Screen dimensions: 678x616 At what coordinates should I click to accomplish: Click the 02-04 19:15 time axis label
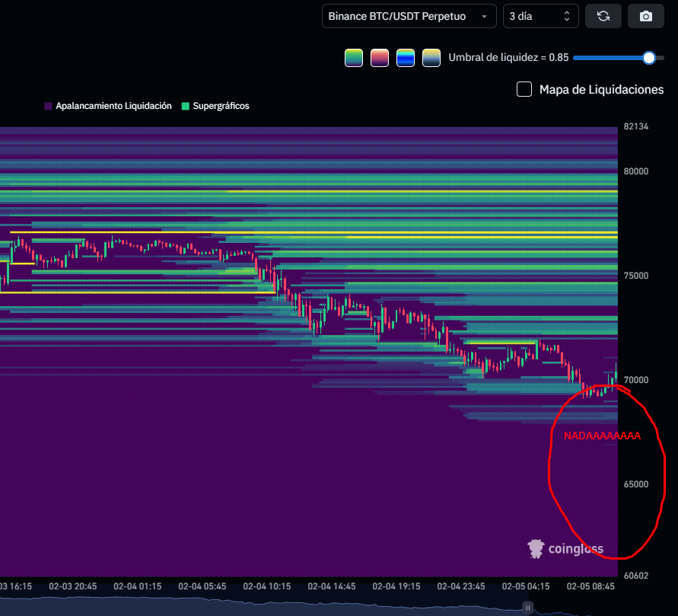pos(396,586)
